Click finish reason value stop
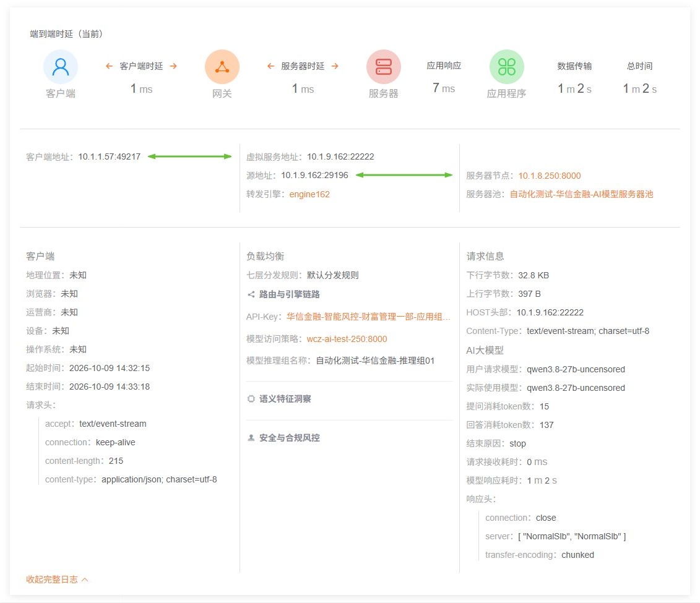 point(518,444)
